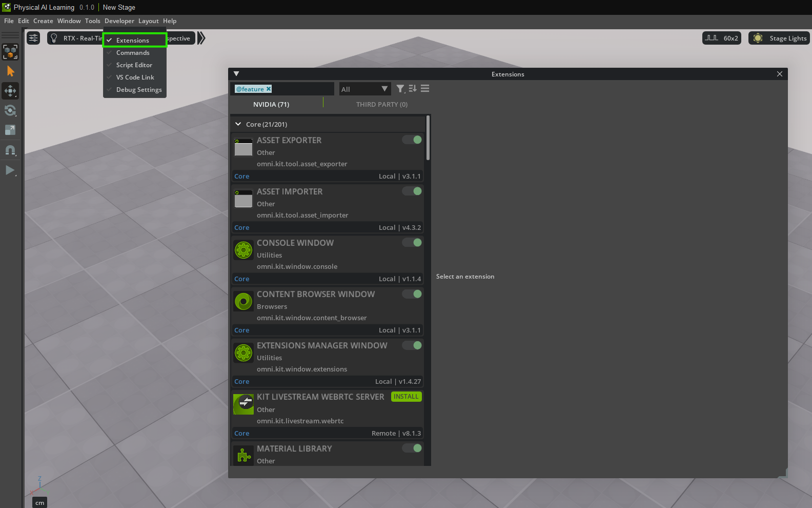Viewport: 812px width, 508px height.
Task: Switch to the Third Party tab
Action: [381, 105]
